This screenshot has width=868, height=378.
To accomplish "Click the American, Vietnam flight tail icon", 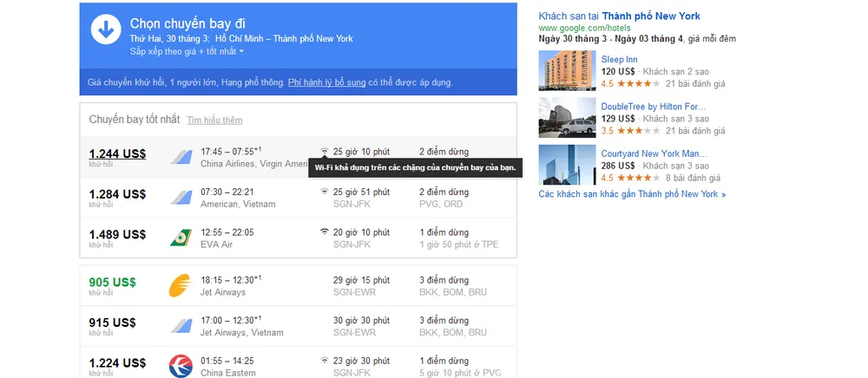I will 181,197.
